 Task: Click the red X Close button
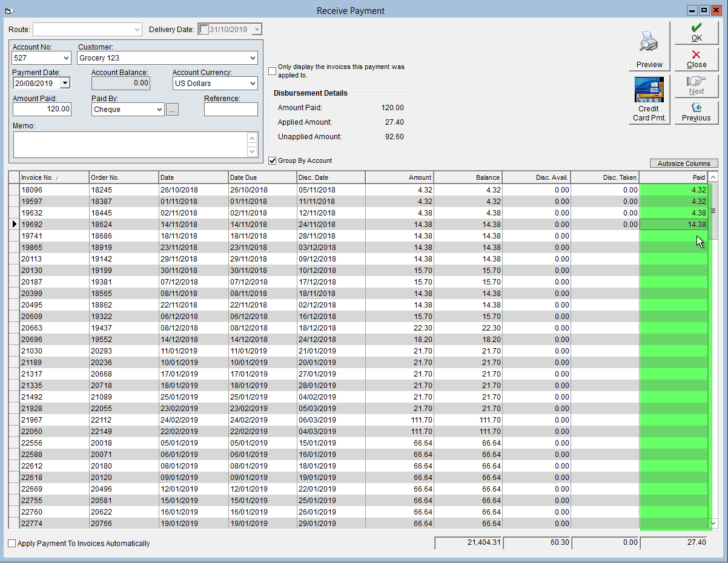697,60
